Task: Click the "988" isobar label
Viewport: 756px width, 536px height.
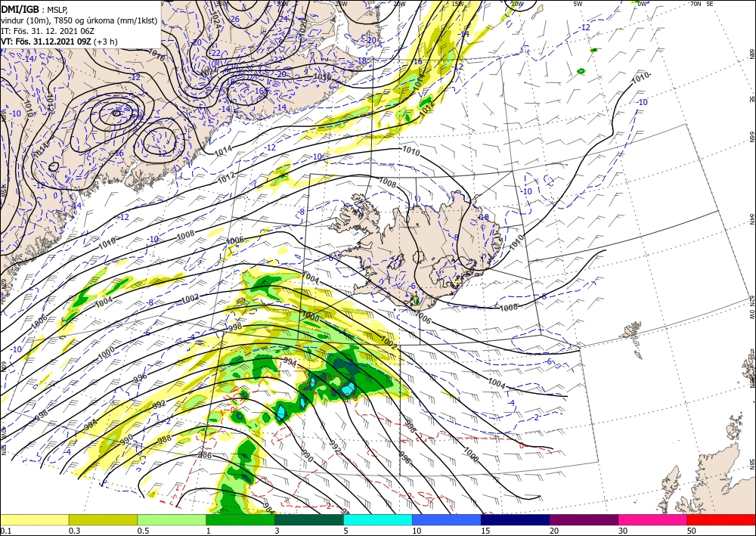Action: (164, 439)
